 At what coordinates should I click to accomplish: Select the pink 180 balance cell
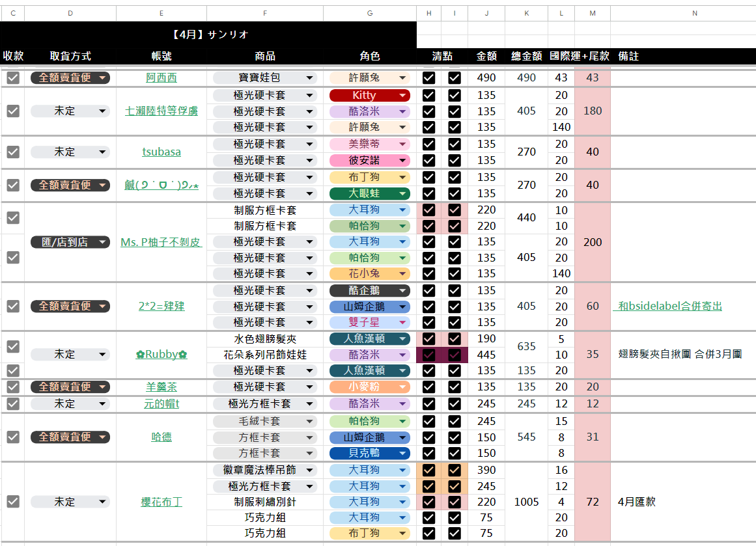point(593,111)
